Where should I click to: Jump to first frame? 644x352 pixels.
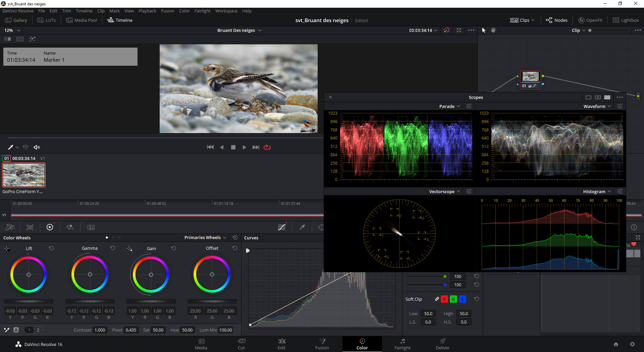[x=210, y=147]
